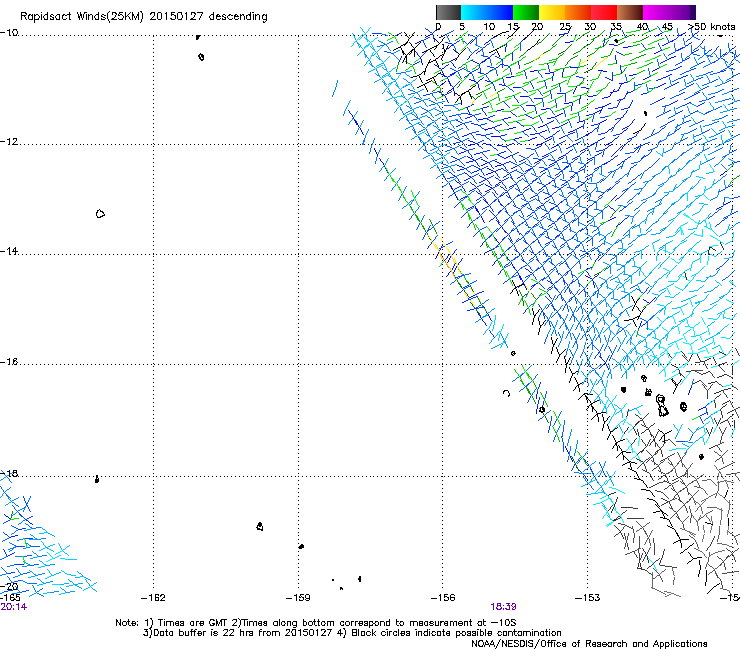Click the cyan-to-blue 5-15 knots legend segment

487,12
